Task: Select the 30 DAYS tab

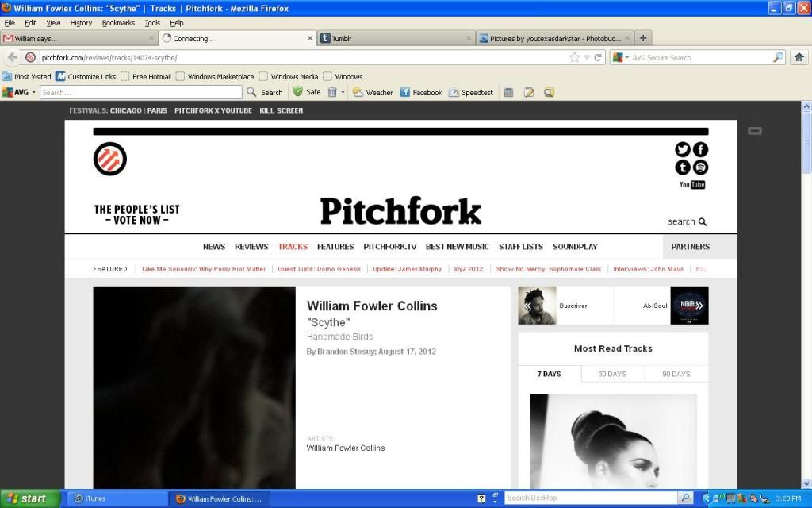Action: tap(612, 374)
